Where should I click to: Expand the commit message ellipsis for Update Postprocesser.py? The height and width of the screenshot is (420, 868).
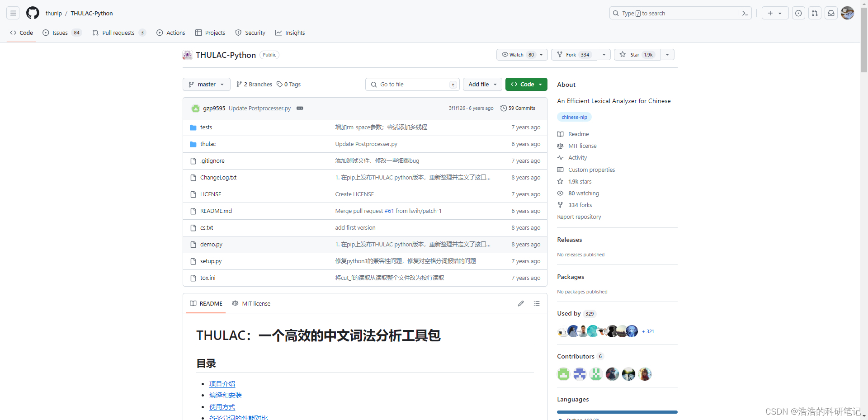[300, 108]
